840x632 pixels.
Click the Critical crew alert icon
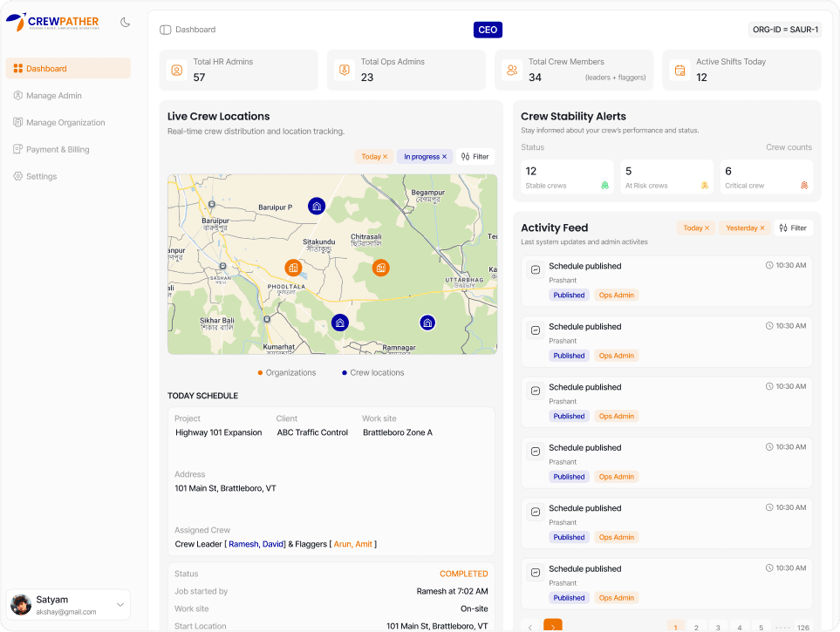coord(803,186)
